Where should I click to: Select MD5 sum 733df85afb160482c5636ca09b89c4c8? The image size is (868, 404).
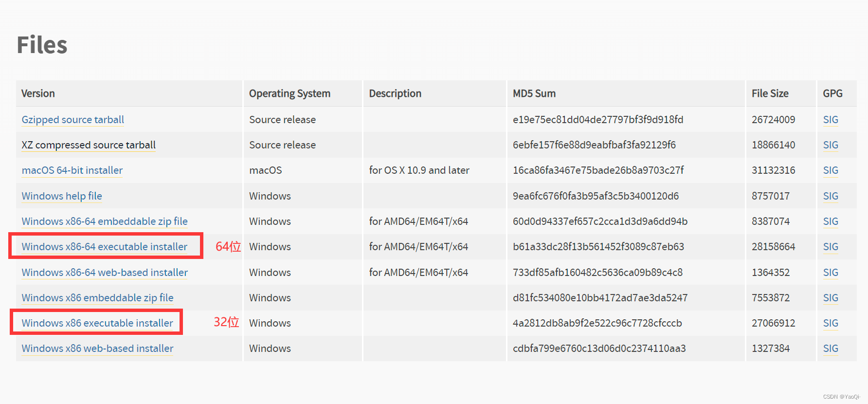point(597,273)
